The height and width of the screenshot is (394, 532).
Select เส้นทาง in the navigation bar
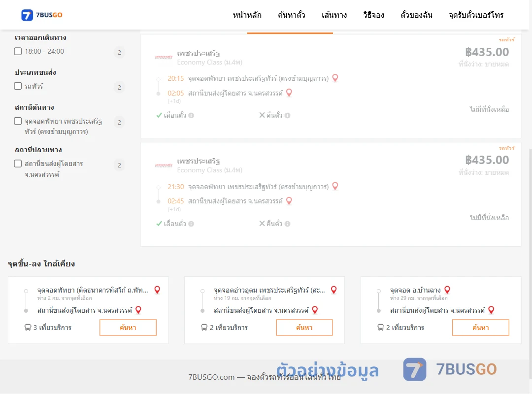tap(334, 15)
